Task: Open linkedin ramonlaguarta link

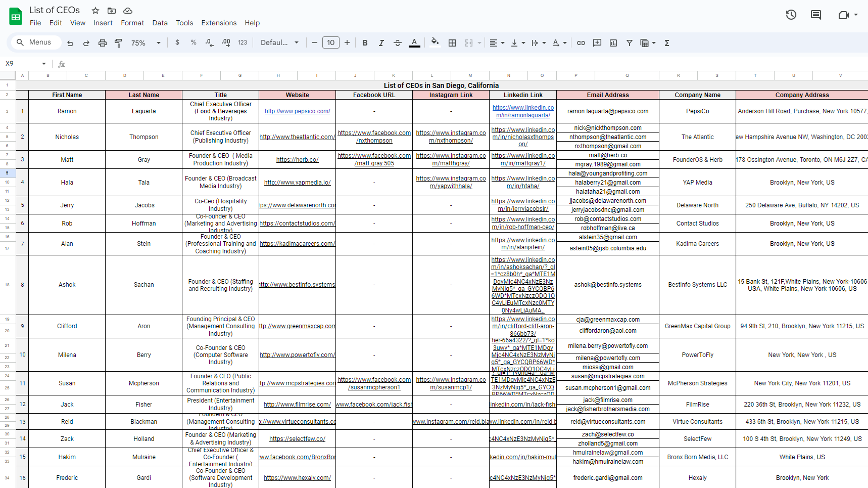Action: tap(523, 111)
